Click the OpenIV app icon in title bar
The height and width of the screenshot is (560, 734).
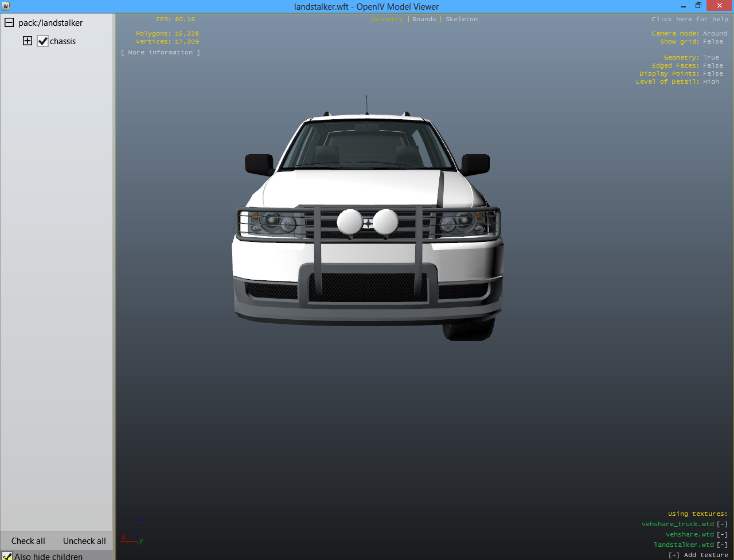tap(5, 6)
